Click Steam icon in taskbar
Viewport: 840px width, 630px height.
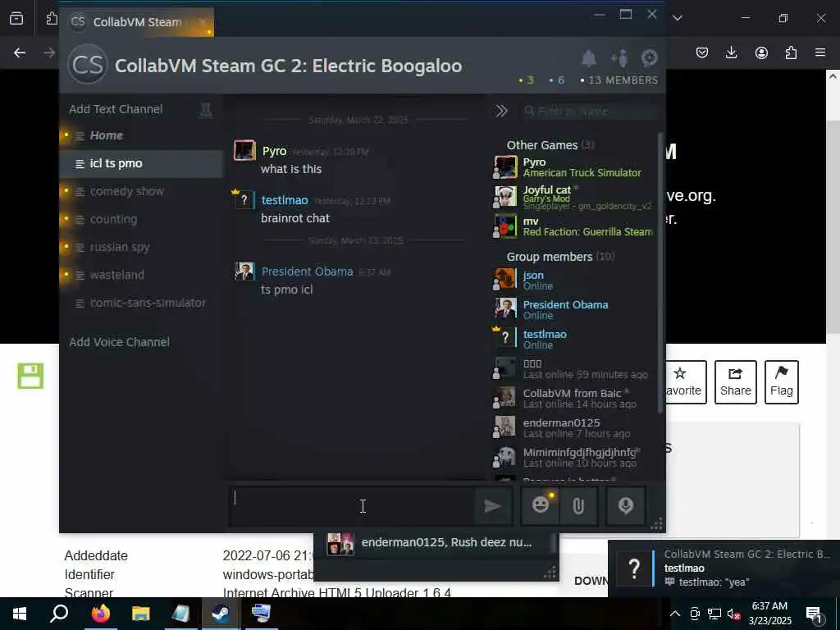pos(221,614)
